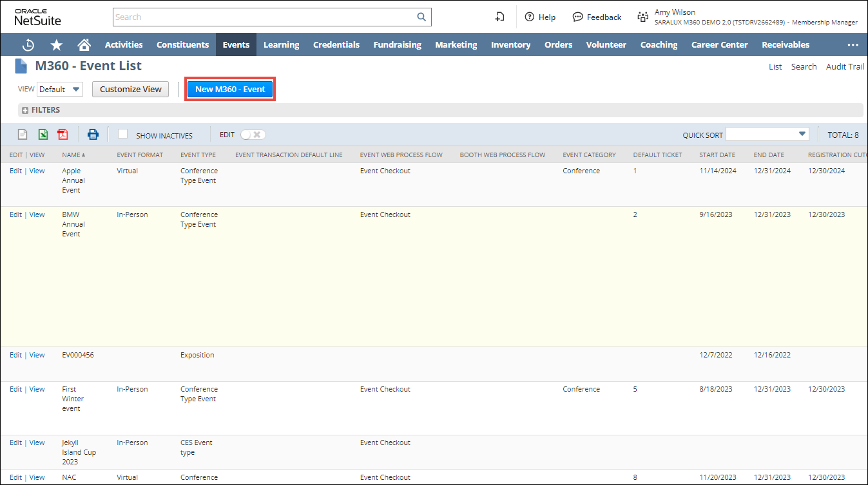This screenshot has width=868, height=485.
Task: Click the New M360 - Event button
Action: point(230,90)
